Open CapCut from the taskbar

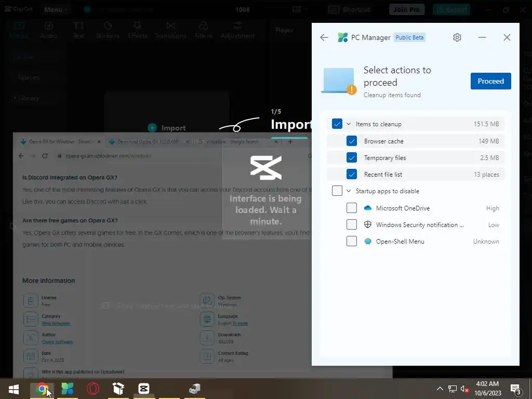click(144, 389)
